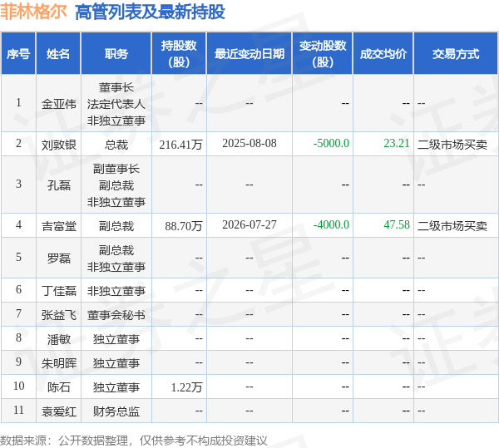
Task: Click 二级市场买卖 in 刘敦银's row
Action: coord(452,145)
